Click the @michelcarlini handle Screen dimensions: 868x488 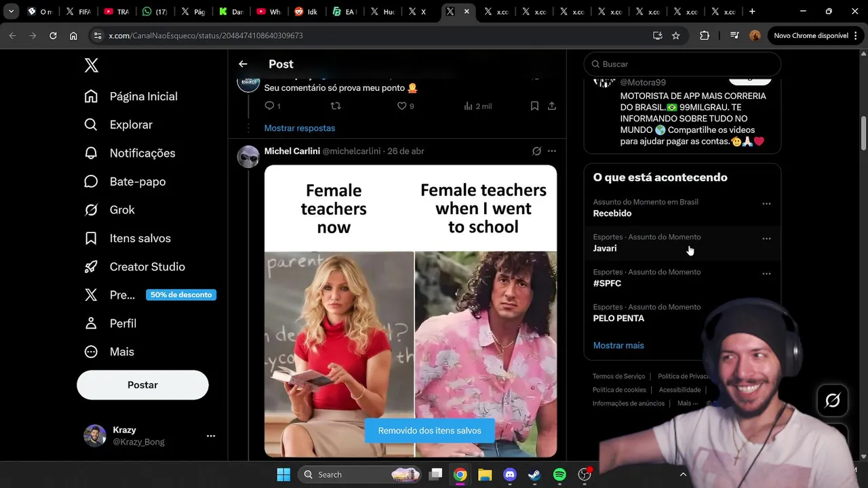click(x=351, y=151)
